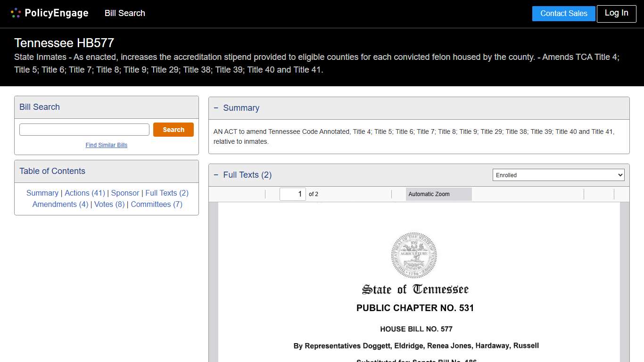
Task: Click the orange Search button
Action: click(173, 130)
